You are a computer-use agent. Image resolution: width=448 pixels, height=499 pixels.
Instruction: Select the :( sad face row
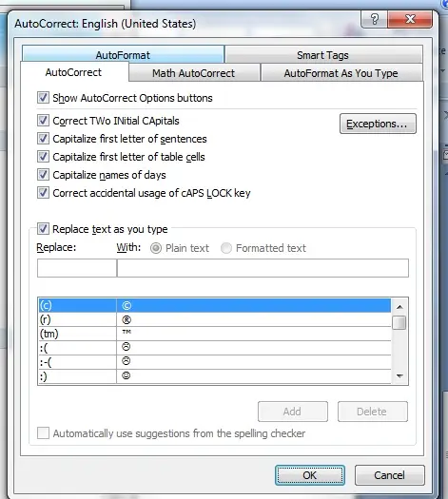click(214, 348)
